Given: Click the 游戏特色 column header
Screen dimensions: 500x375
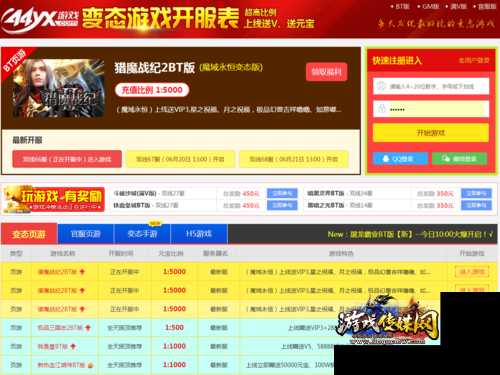Looking at the screenshot, I should 341,253.
